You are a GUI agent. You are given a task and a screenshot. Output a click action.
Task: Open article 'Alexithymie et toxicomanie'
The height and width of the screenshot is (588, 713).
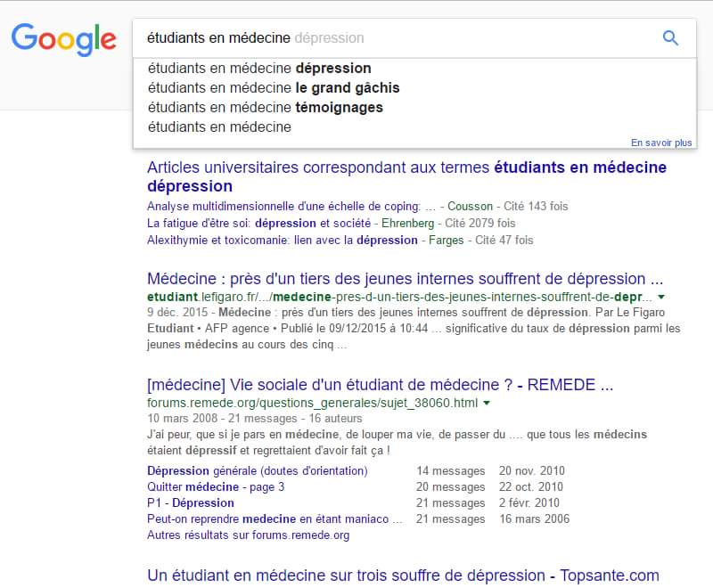pyautogui.click(x=282, y=240)
